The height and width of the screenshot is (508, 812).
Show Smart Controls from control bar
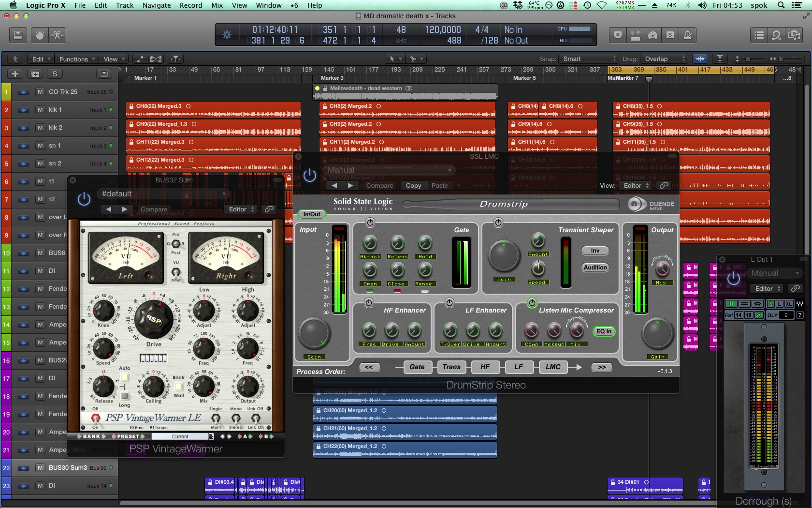pyautogui.click(x=40, y=35)
